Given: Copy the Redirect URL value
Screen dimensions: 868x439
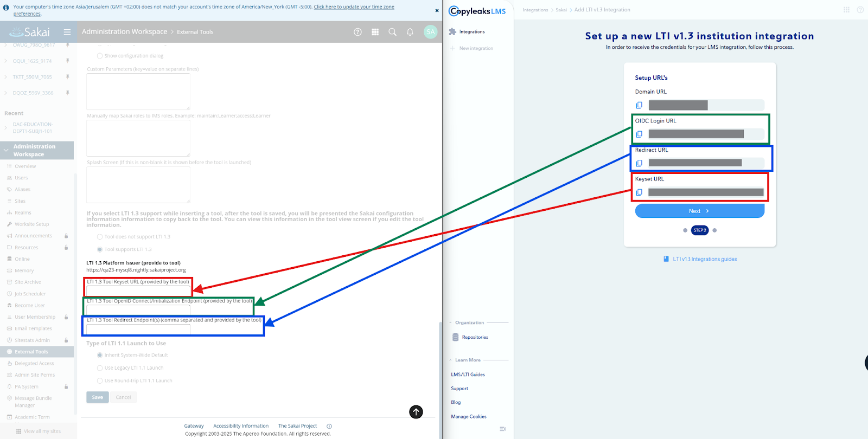Looking at the screenshot, I should click(x=639, y=163).
